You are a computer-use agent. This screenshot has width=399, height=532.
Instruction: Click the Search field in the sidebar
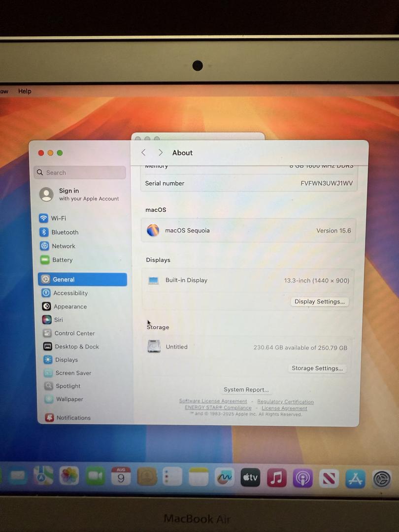click(x=80, y=172)
